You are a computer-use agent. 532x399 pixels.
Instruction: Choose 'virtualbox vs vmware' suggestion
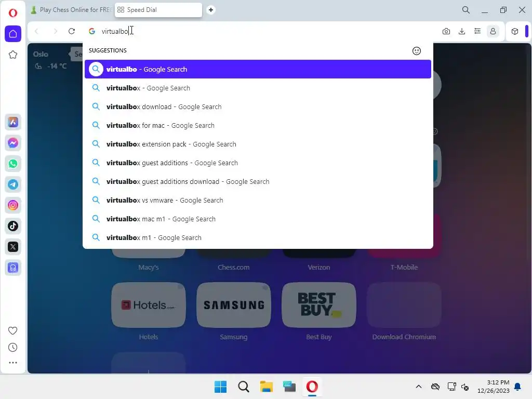coord(258,200)
